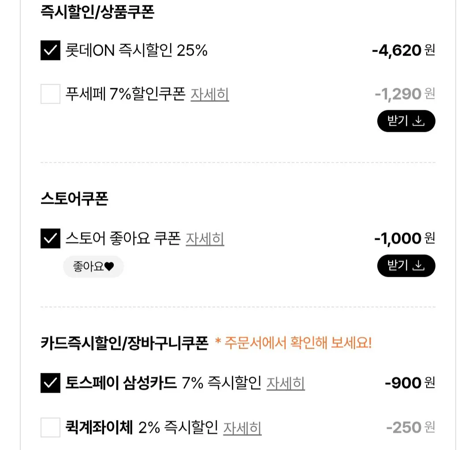
Task: Click 받기 to claim the 푸세페 coupon
Action: 405,121
